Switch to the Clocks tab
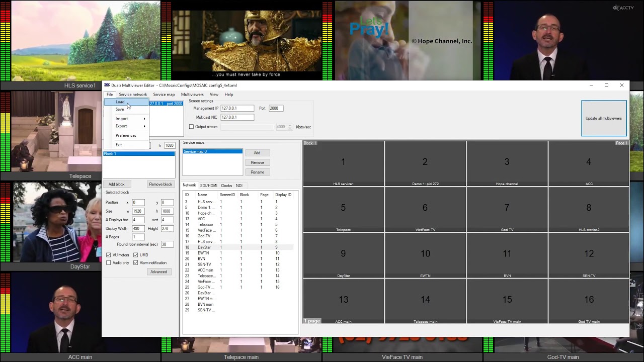This screenshot has width=644, height=362. 226,186
